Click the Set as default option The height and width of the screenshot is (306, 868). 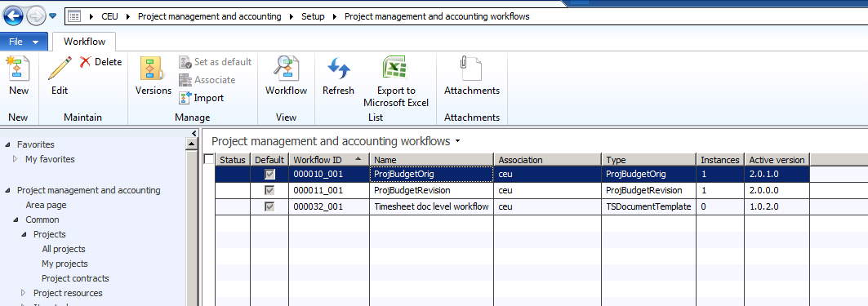point(216,62)
